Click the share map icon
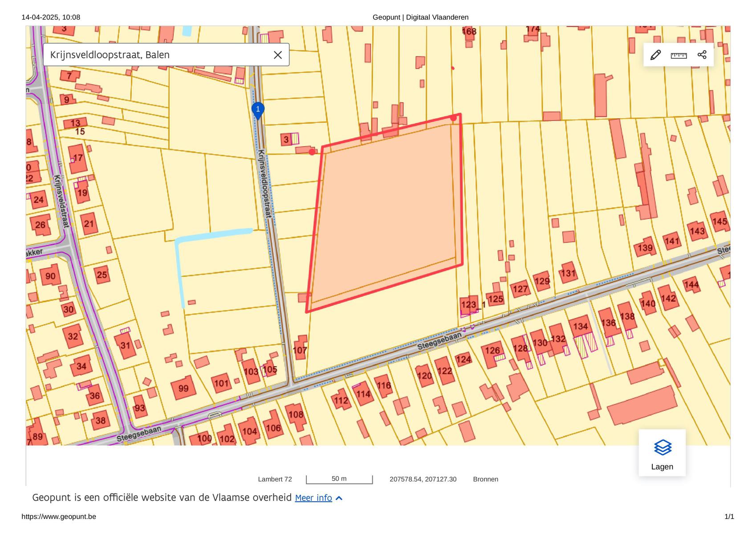 [x=702, y=55]
